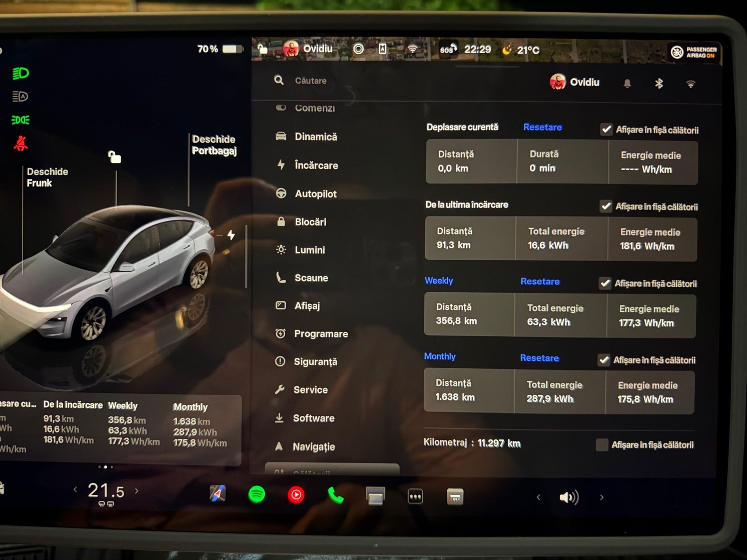Increase cabin temperature with right arrow
This screenshot has width=747, height=560.
click(137, 491)
